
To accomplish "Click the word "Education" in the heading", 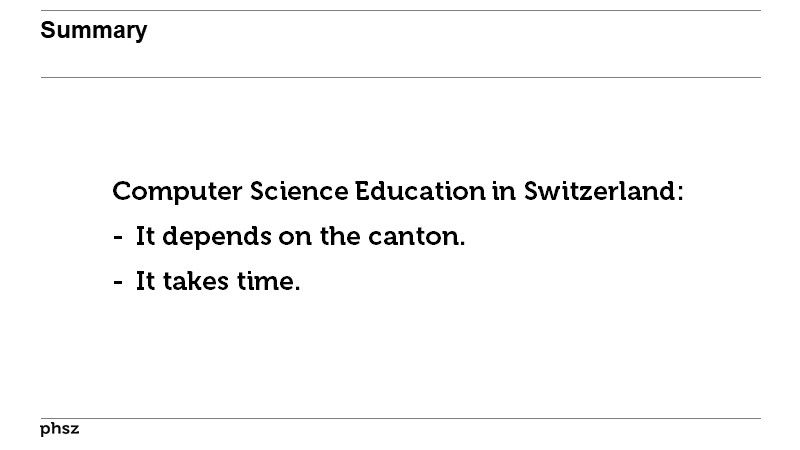I will [x=420, y=191].
